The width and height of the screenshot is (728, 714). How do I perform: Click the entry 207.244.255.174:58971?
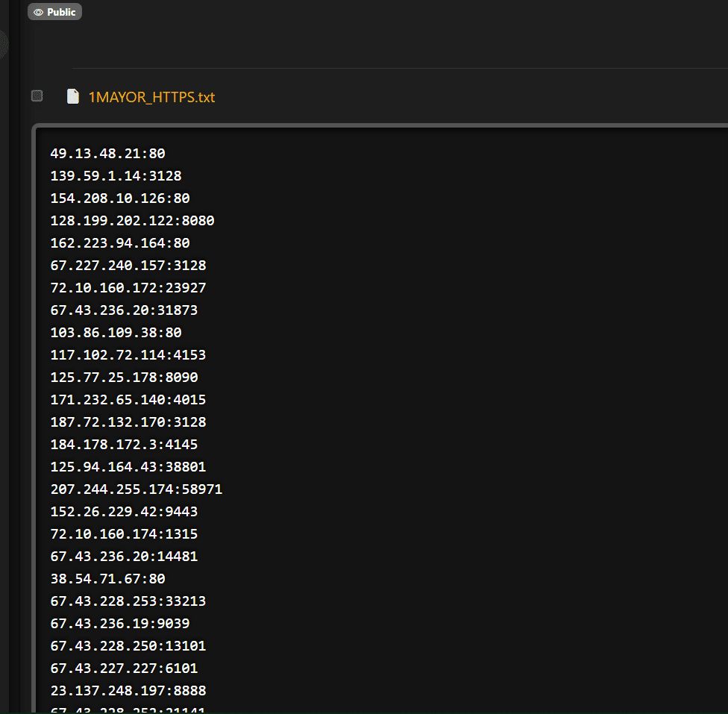coord(136,489)
